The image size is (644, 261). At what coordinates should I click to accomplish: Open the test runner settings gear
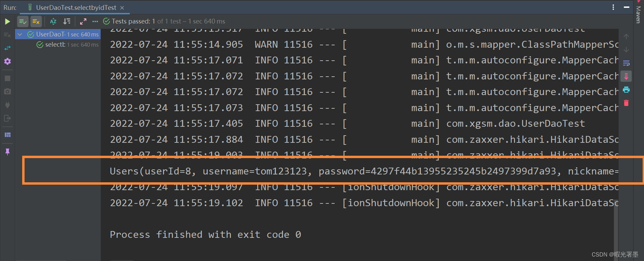point(7,61)
